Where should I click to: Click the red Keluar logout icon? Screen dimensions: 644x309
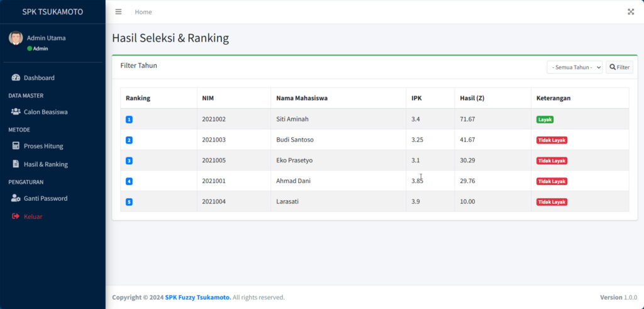coord(16,216)
